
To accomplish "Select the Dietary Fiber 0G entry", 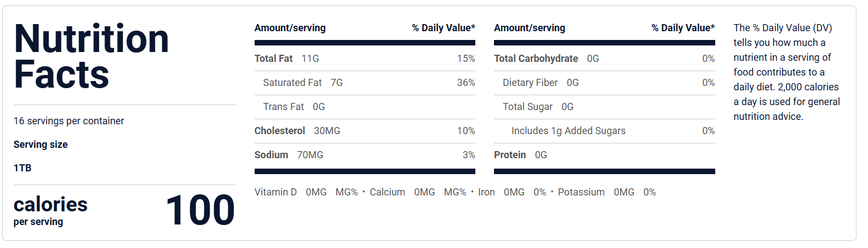I will [x=541, y=83].
